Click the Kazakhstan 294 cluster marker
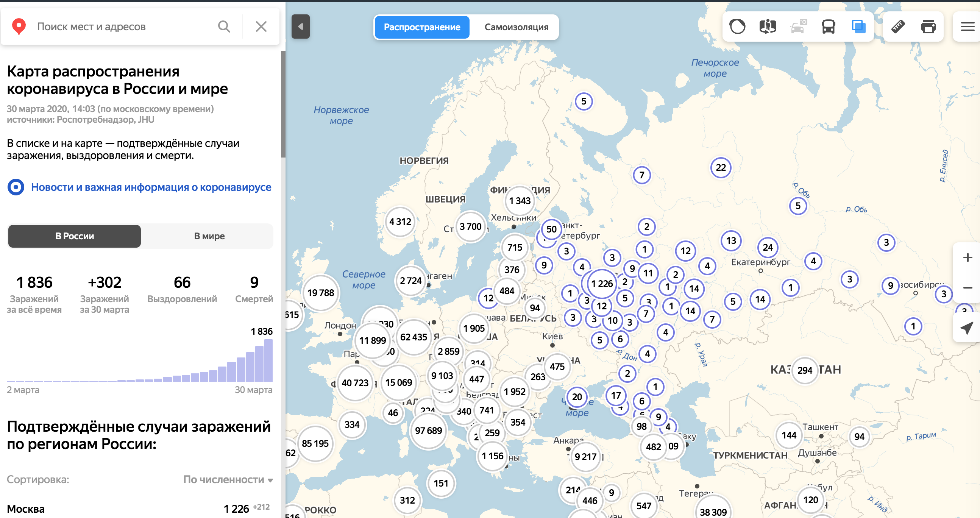 (805, 370)
